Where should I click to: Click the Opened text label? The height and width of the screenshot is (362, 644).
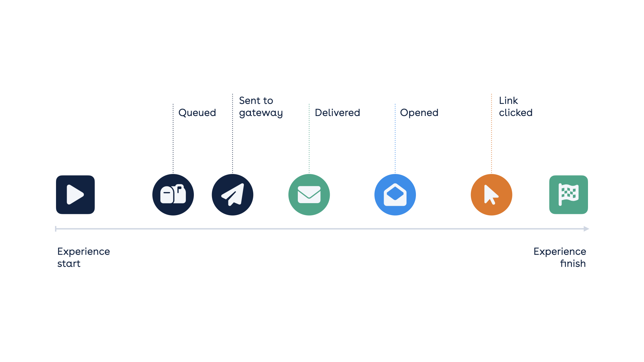coord(419,113)
